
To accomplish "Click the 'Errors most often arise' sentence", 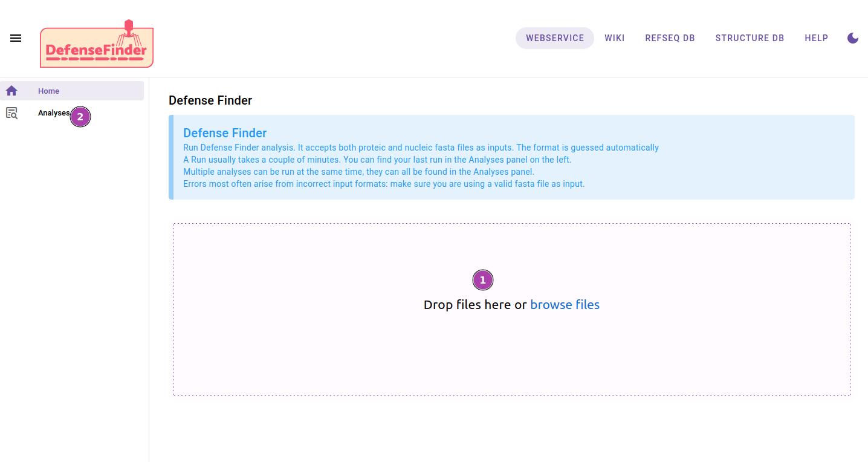I will pyautogui.click(x=384, y=184).
